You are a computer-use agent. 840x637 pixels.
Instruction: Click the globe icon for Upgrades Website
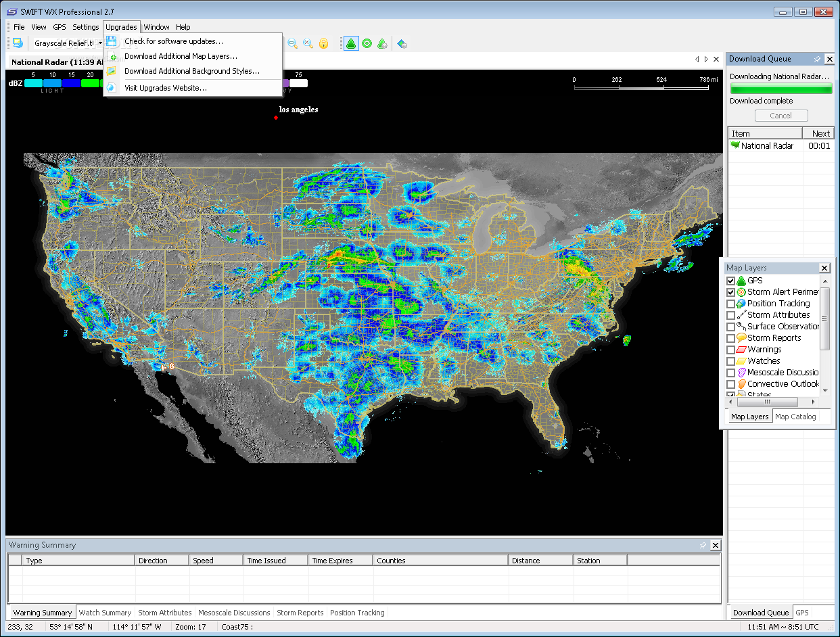112,88
